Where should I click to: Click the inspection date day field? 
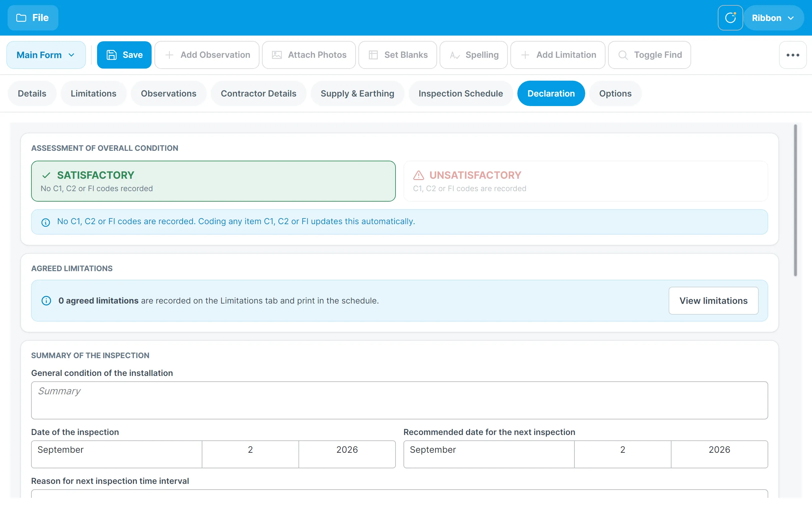[x=250, y=454]
